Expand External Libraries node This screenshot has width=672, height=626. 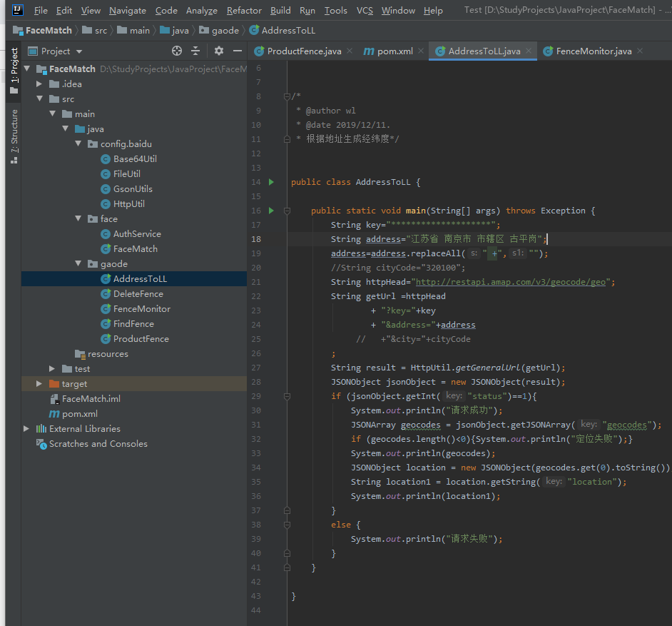26,429
